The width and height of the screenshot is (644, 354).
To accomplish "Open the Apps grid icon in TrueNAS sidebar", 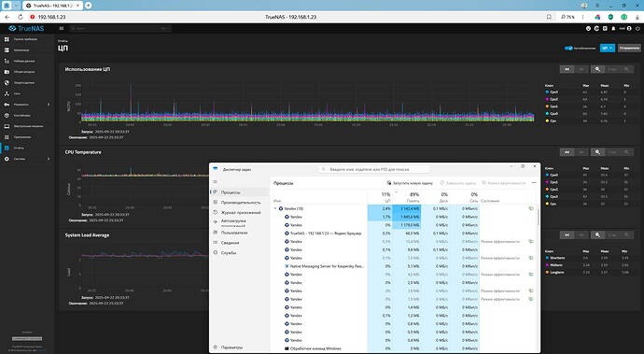I will (x=7, y=137).
